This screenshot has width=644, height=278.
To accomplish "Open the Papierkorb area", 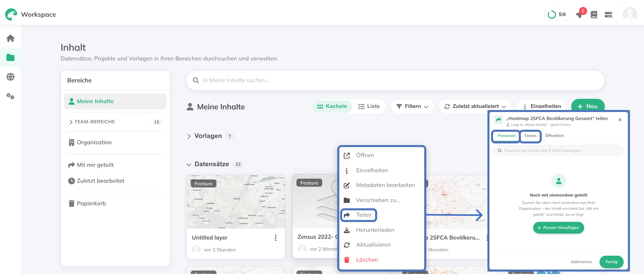I will click(115, 203).
